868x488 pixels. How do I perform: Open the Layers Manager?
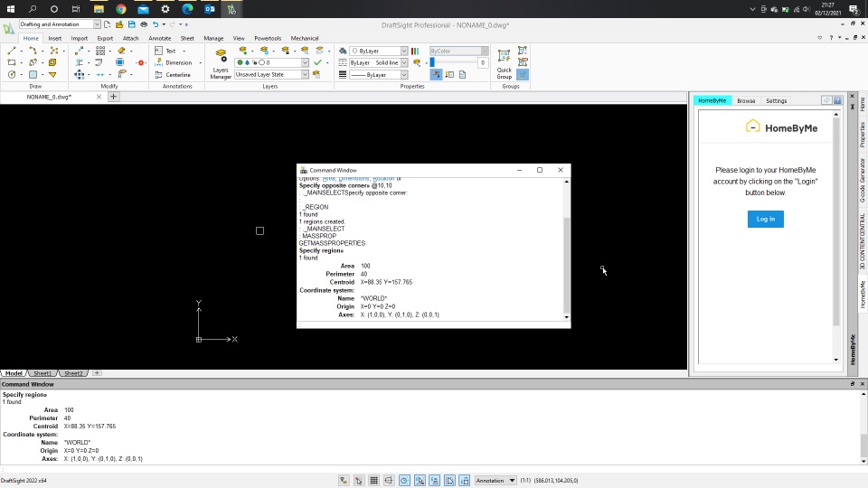tap(221, 63)
